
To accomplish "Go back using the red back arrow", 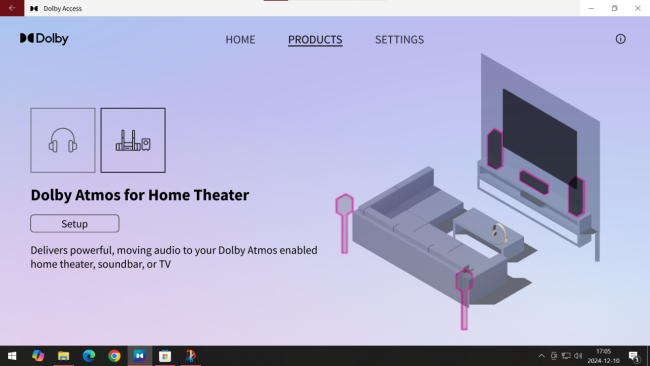I will [x=12, y=8].
